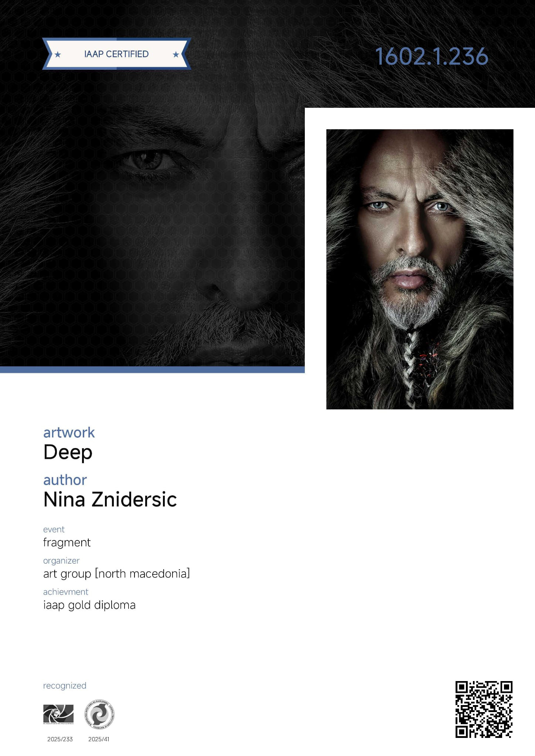The image size is (535, 756).
Task: Click the QR code
Action: [484, 709]
